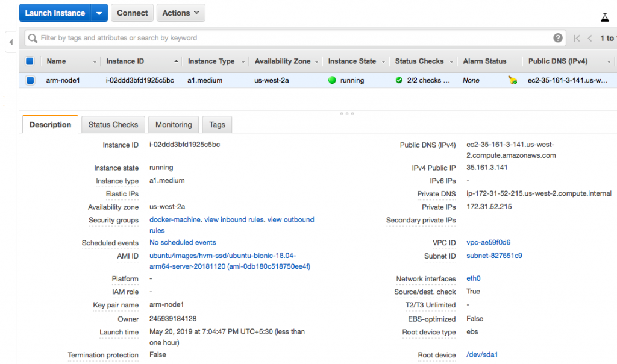Open the EC2 experiments beaker icon
Image resolution: width=617 pixels, height=364 pixels.
click(605, 16)
